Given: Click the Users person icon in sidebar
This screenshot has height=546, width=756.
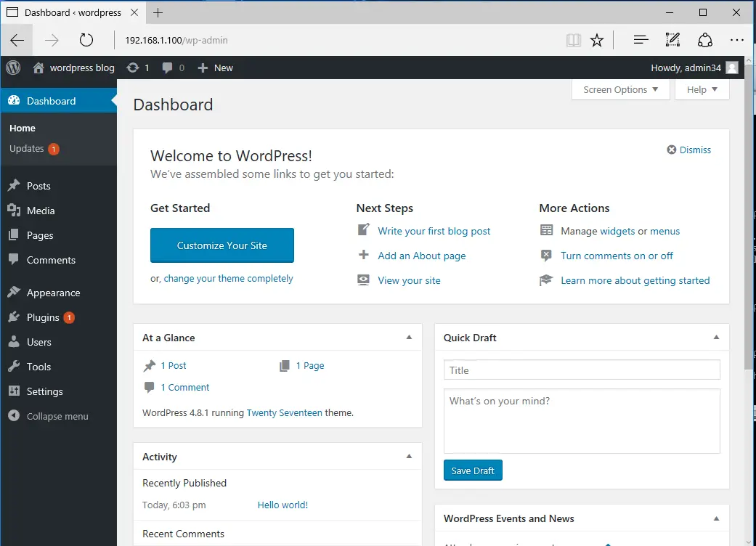Looking at the screenshot, I should [14, 341].
